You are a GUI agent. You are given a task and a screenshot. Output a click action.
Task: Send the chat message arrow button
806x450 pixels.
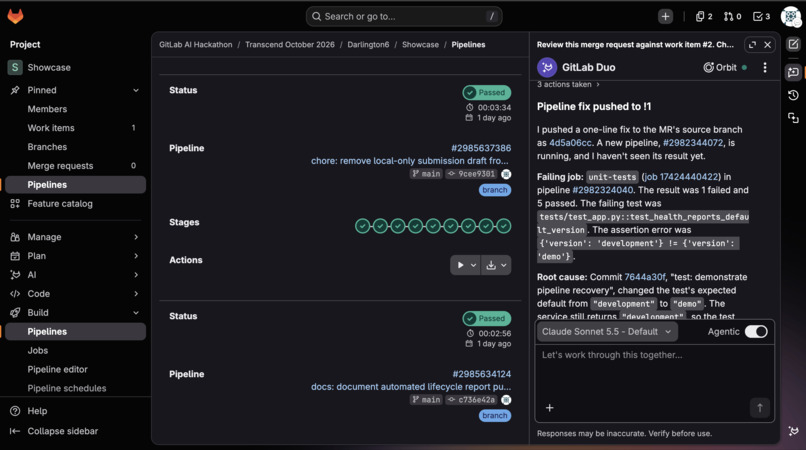[760, 408]
